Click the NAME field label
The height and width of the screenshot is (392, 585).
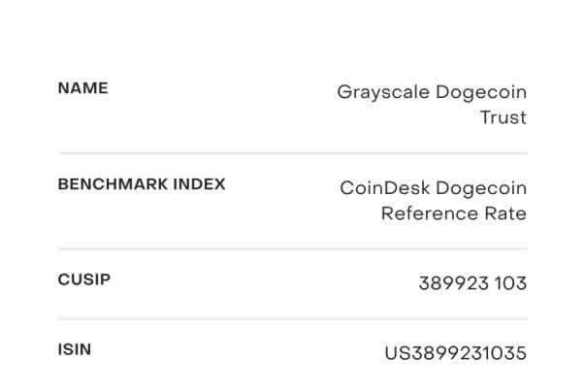82,88
